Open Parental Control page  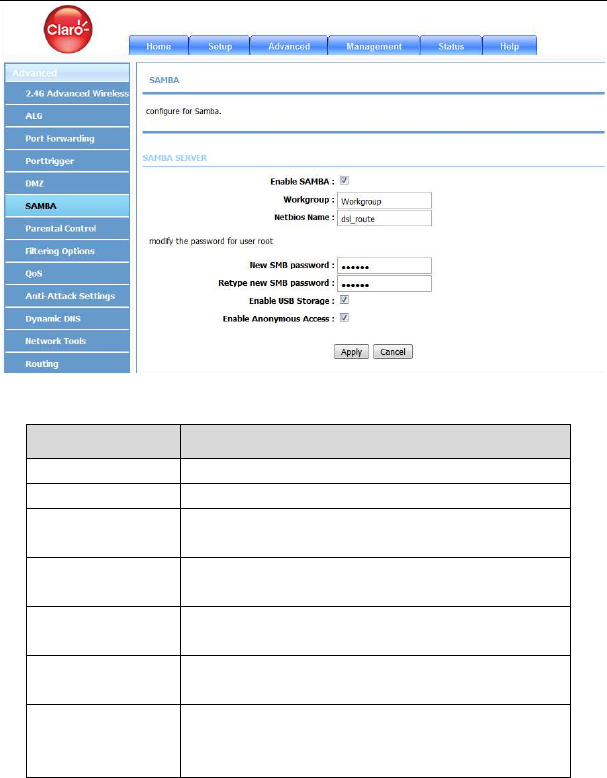(x=67, y=228)
